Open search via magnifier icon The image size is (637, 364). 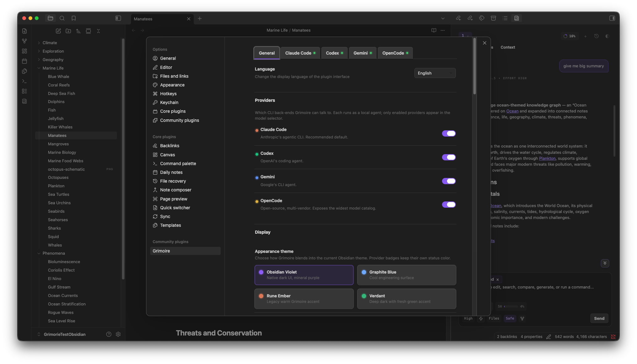pos(62,18)
